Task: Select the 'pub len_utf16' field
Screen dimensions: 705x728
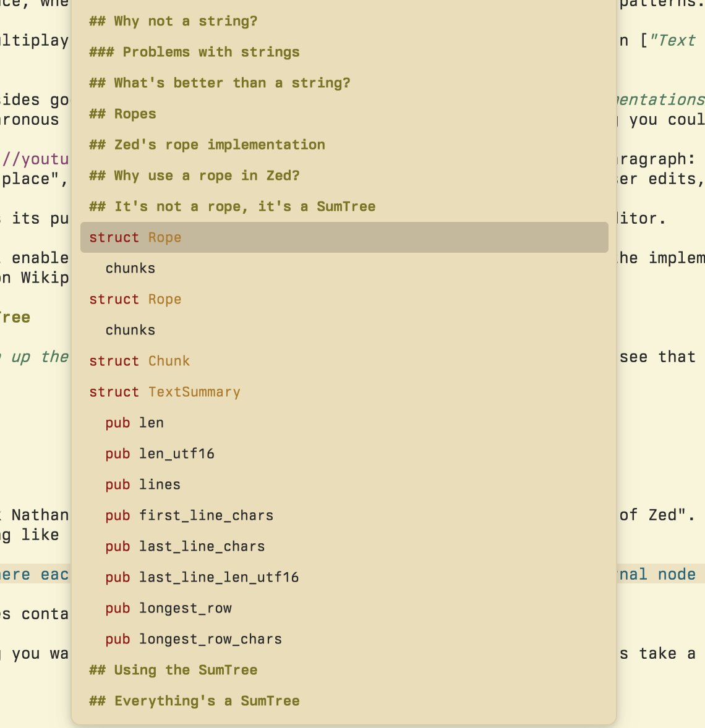Action: [344, 454]
